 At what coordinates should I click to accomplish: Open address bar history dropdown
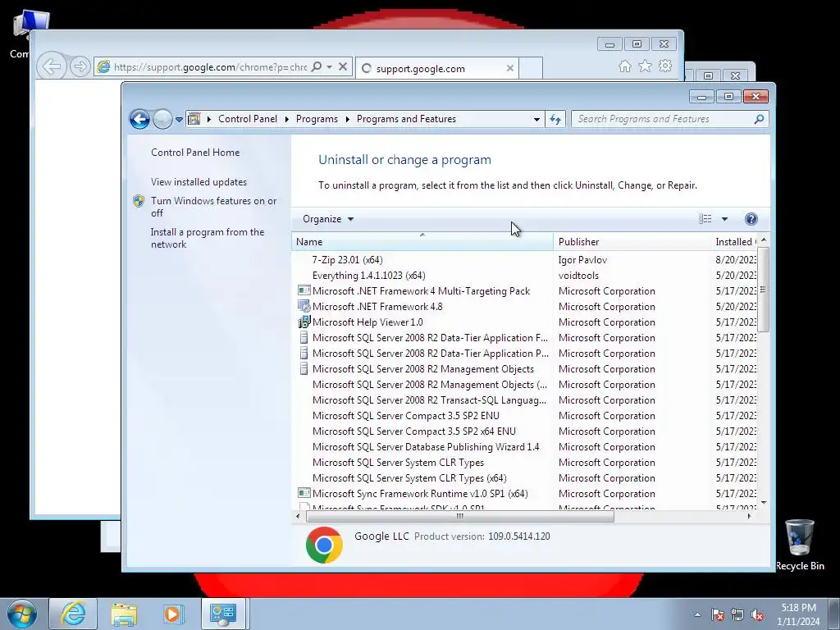[536, 120]
